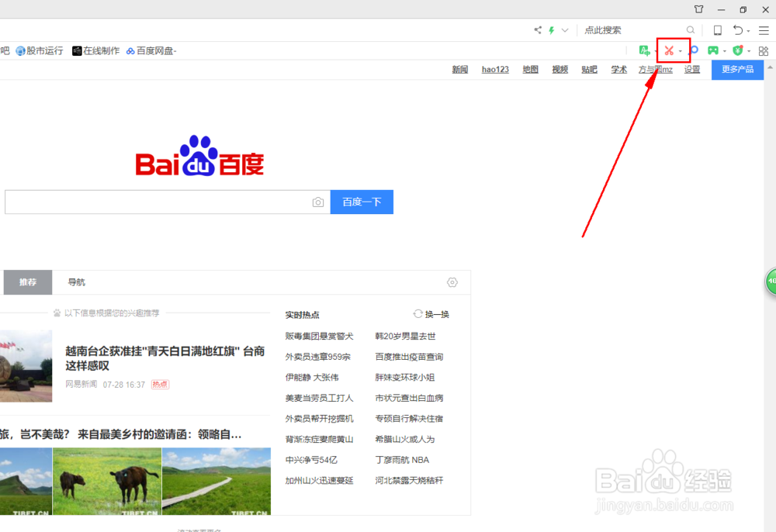Open the mobile phone sync icon

tap(716, 30)
